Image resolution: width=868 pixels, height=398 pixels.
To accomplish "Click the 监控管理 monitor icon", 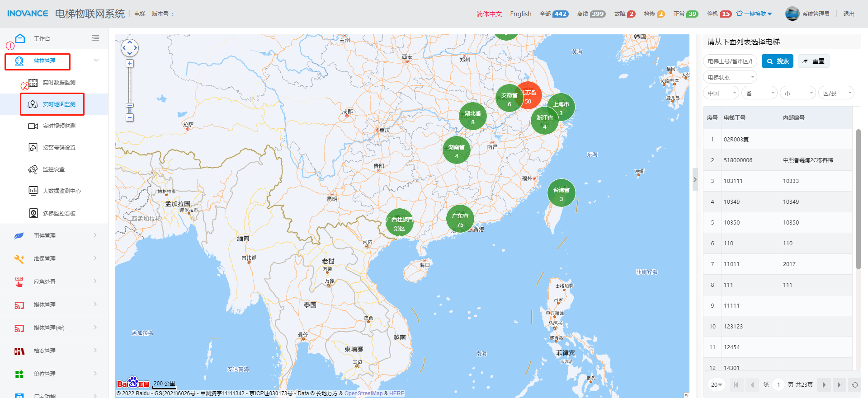I will coord(19,61).
